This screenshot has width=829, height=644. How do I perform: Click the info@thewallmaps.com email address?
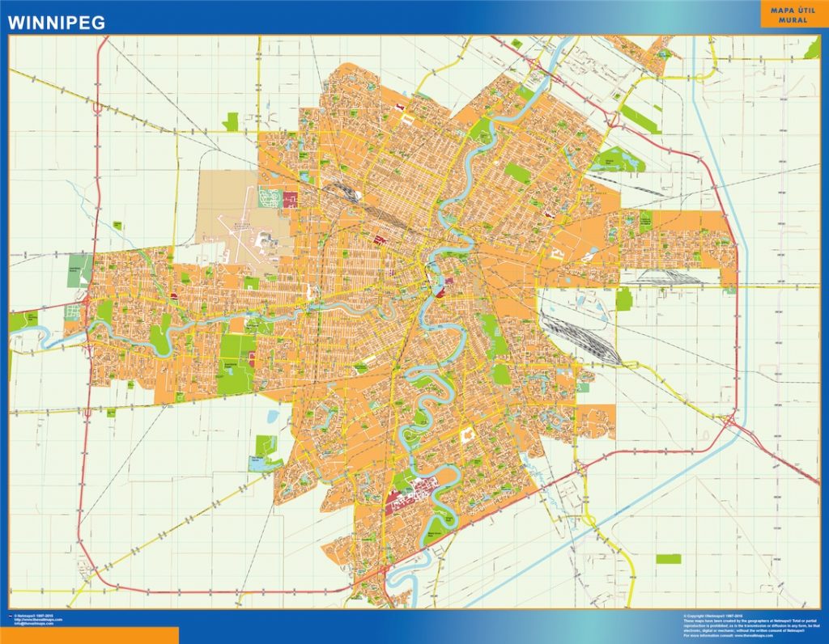tap(34, 624)
